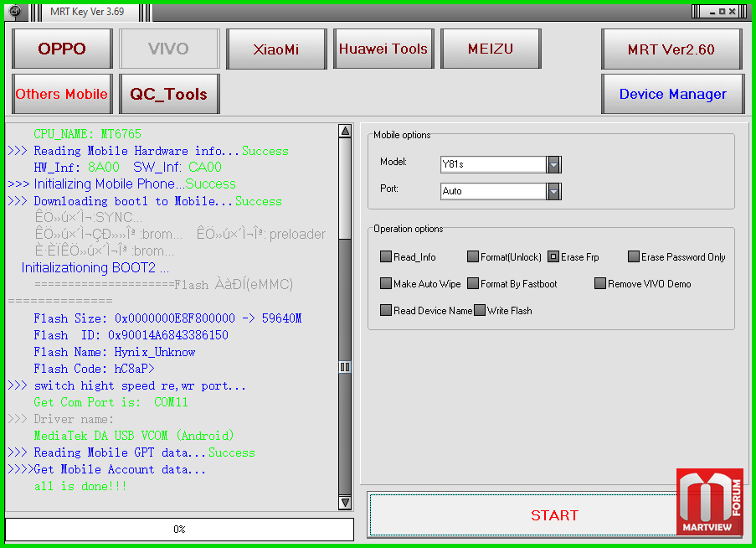Open the XiaoMi tools section
Viewport: 756px width, 548px height.
[276, 49]
